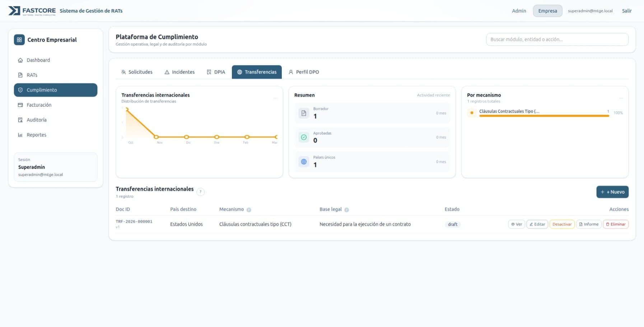Switch to Empresa mode

(x=547, y=11)
